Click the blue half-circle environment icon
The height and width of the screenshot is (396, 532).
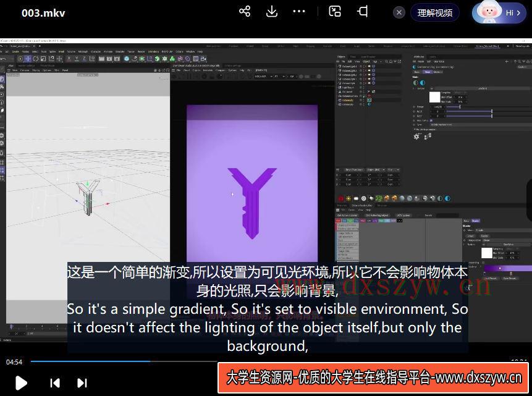click(x=447, y=198)
